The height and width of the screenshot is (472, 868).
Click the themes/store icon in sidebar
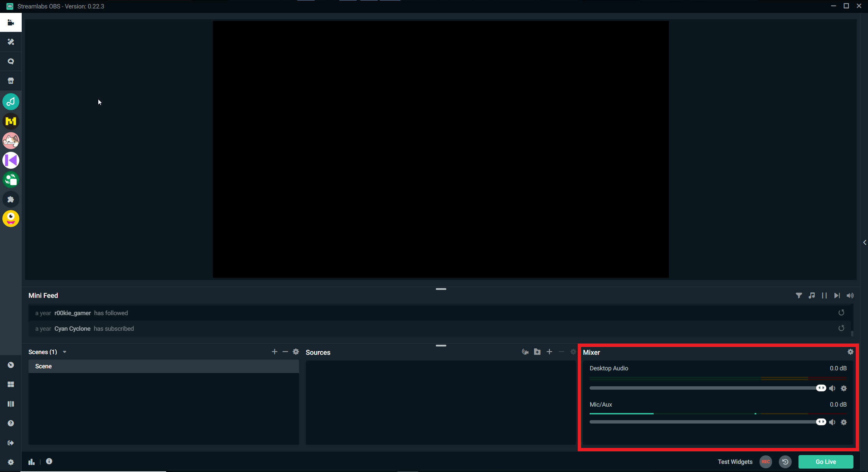(11, 80)
